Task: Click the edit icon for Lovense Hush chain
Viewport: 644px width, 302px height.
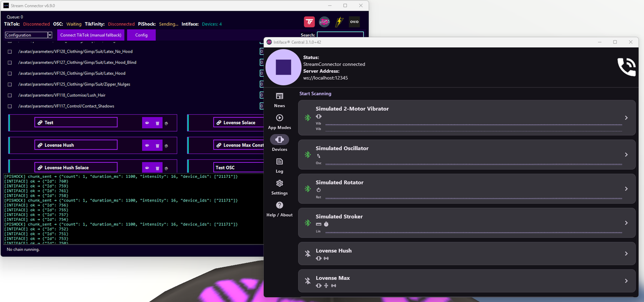Action: tap(147, 145)
